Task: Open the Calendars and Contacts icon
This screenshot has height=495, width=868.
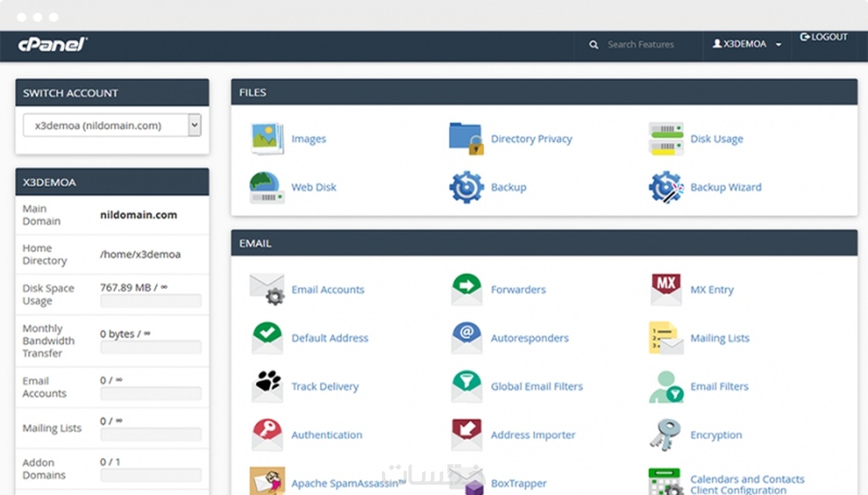Action: pos(666,481)
